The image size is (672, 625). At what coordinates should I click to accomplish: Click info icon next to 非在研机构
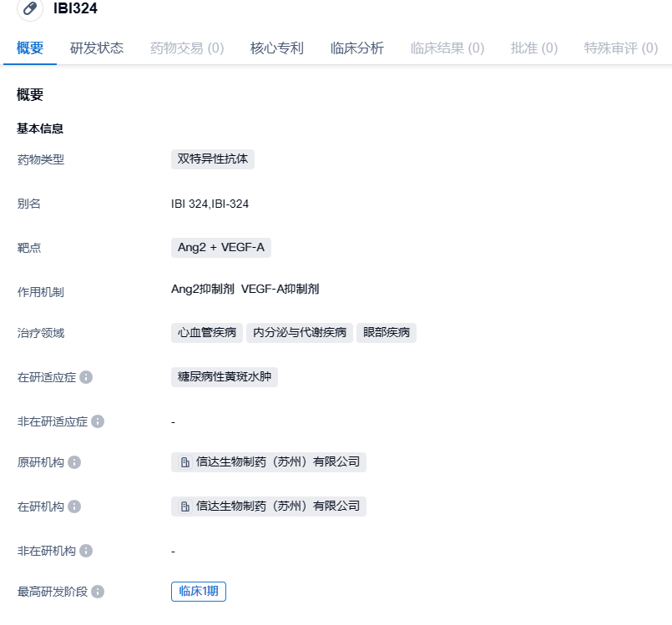pyautogui.click(x=86, y=551)
